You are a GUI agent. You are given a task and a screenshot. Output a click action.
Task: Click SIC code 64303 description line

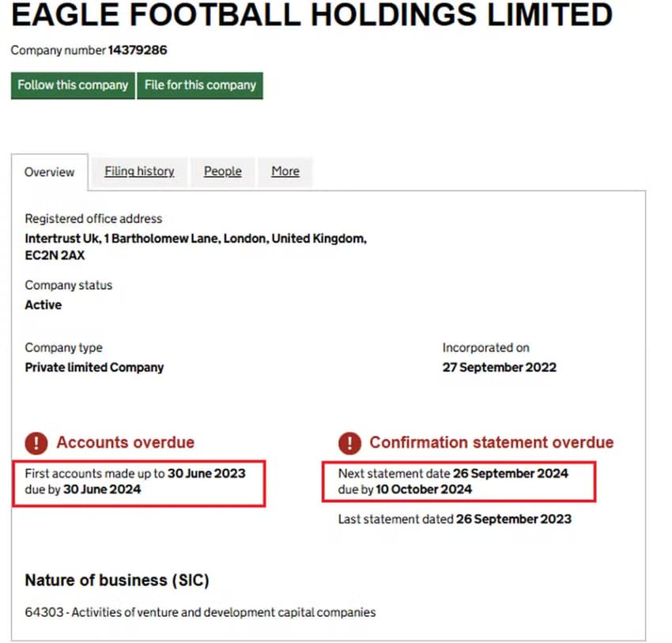(200, 612)
